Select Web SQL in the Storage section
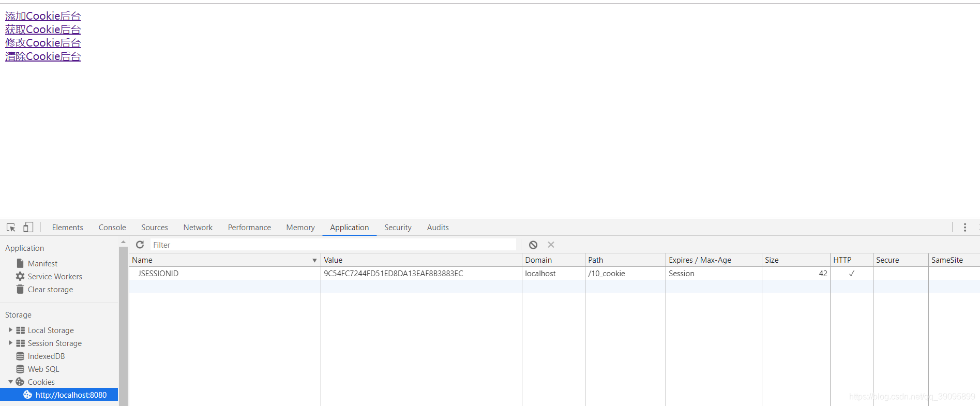Viewport: 980px width, 406px height. point(43,369)
